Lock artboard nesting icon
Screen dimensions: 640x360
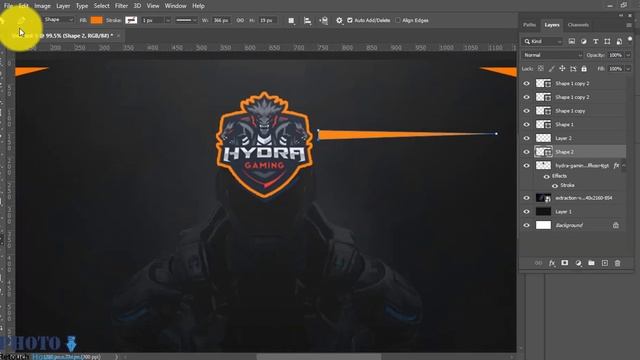573,69
